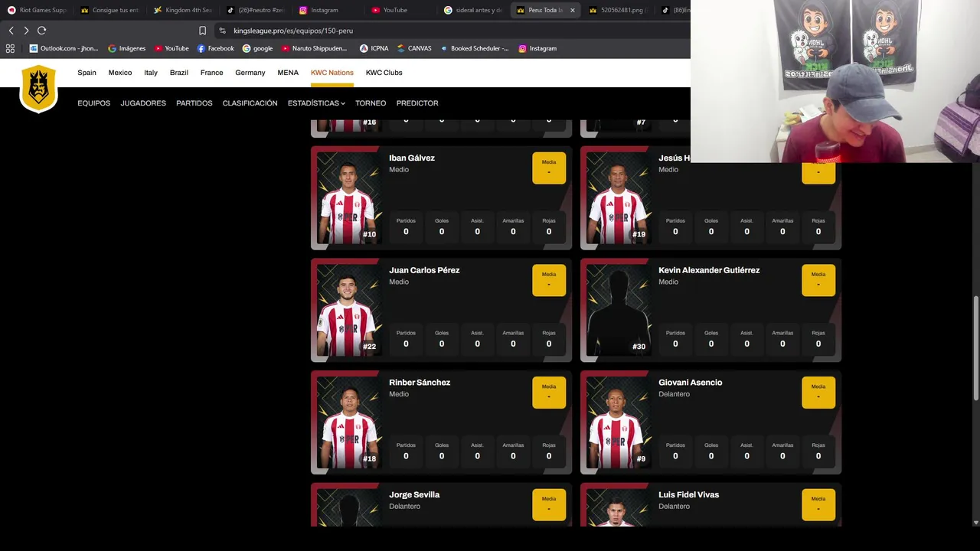Screen dimensions: 980x551
Task: Select Italy in the league menu
Action: pyautogui.click(x=151, y=73)
